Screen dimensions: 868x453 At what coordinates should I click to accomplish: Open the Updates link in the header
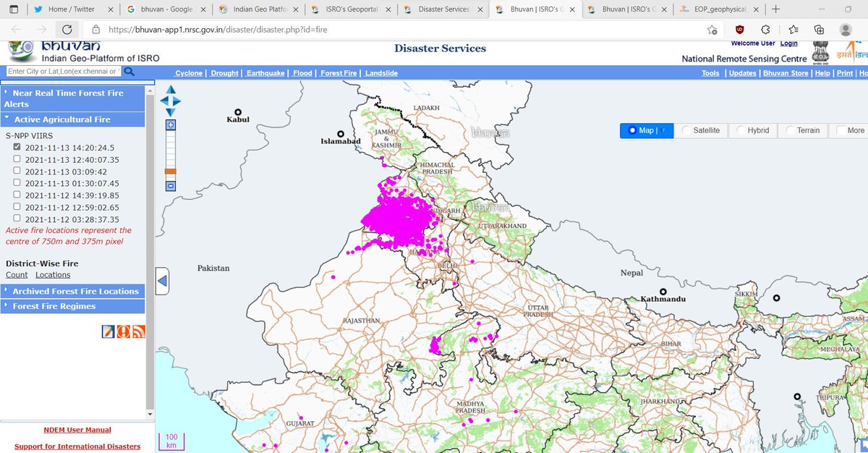(742, 73)
